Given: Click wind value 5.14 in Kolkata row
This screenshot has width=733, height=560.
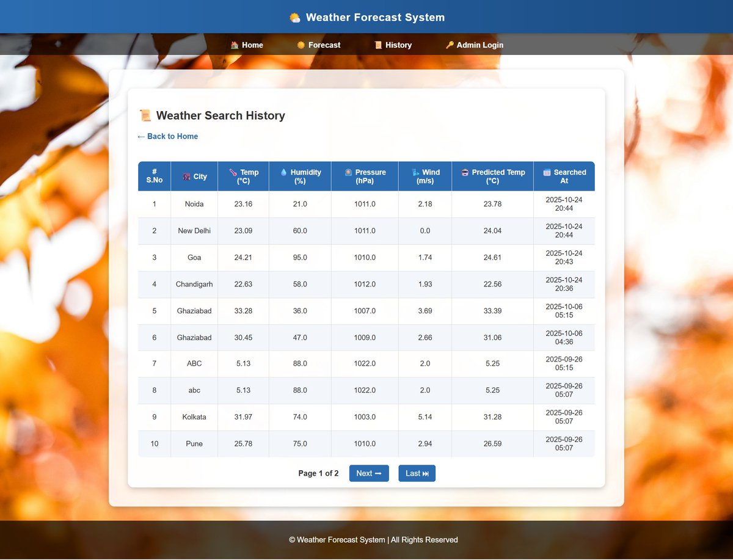Looking at the screenshot, I should click(425, 417).
